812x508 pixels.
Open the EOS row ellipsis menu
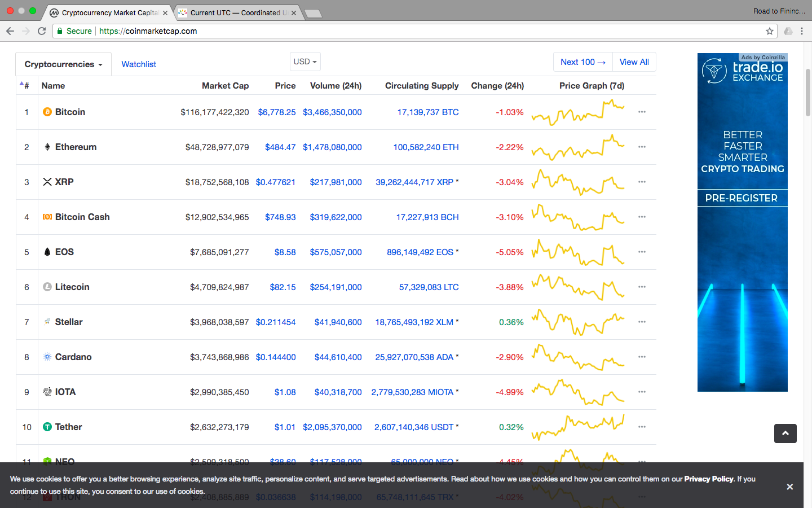pyautogui.click(x=642, y=252)
